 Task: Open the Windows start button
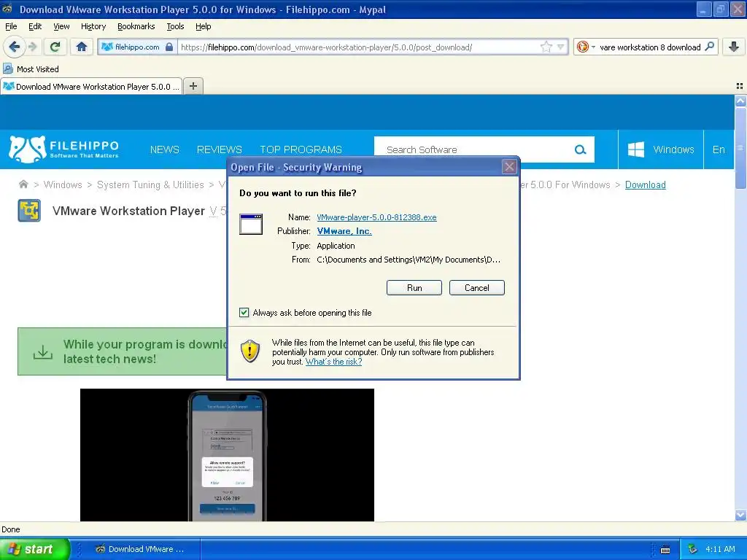34,549
